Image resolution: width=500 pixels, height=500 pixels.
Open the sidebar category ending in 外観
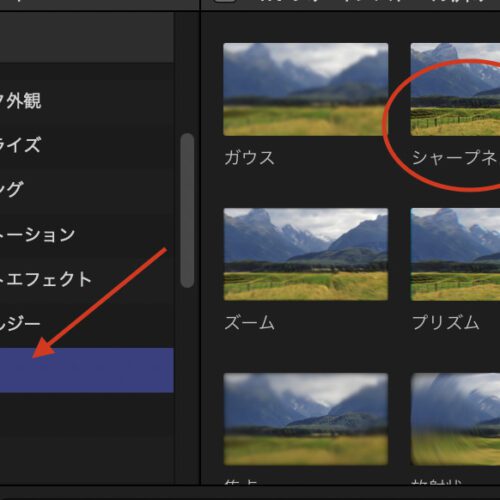[x=87, y=101]
